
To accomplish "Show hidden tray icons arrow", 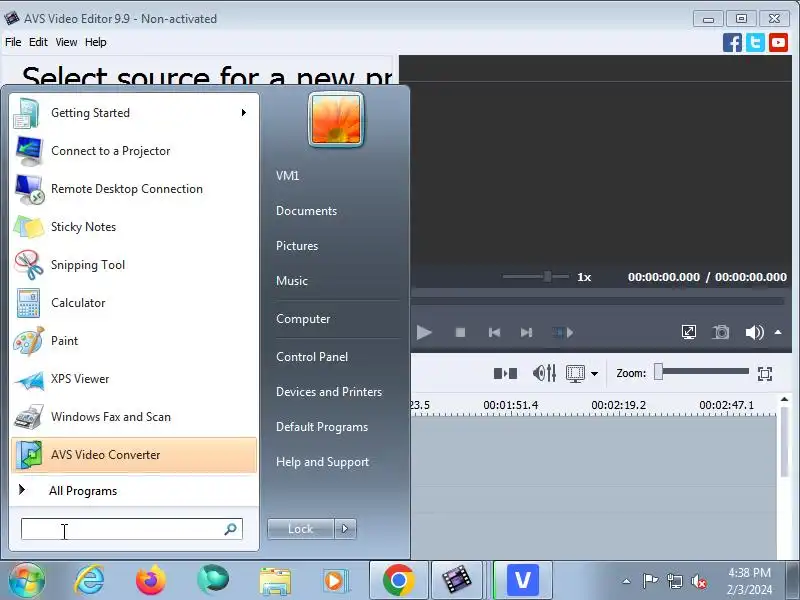I will pos(627,581).
